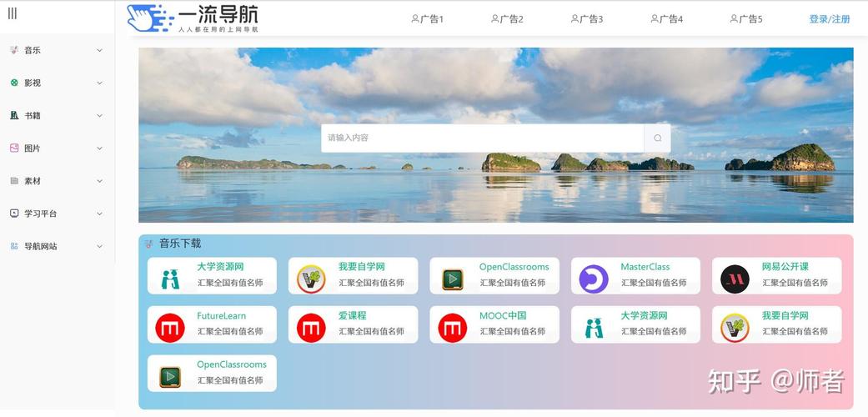
Task: Open the 素材 sidebar menu item
Action: (x=58, y=180)
